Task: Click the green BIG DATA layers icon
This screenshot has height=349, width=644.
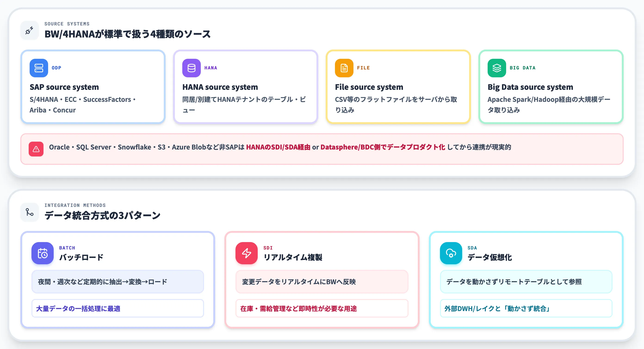Action: pos(497,68)
